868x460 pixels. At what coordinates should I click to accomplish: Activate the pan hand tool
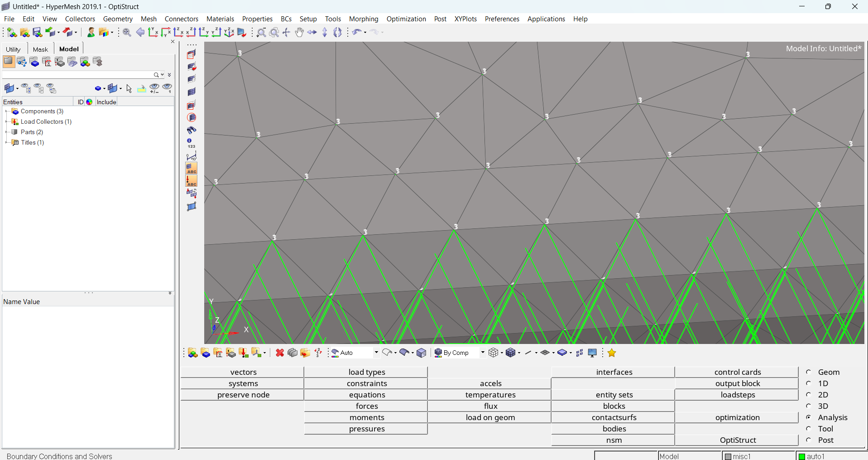coord(299,33)
